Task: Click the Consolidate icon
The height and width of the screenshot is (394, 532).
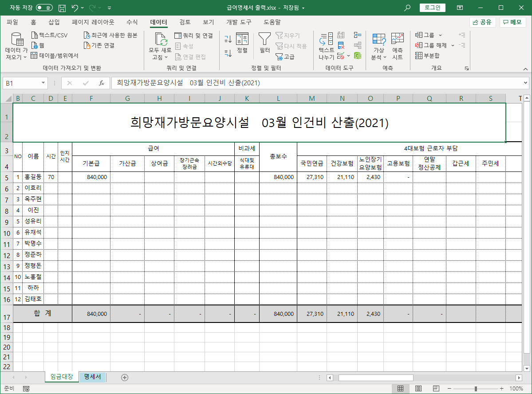Action: (x=358, y=35)
